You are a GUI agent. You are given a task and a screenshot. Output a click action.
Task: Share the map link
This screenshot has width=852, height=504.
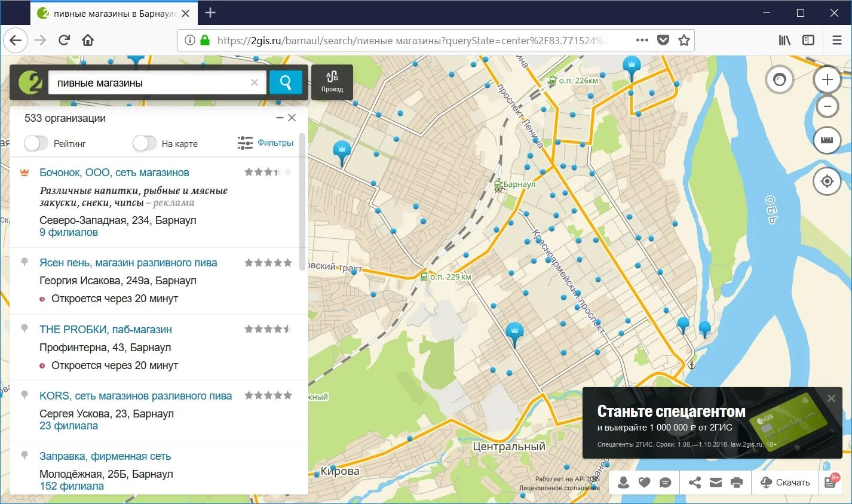694,483
